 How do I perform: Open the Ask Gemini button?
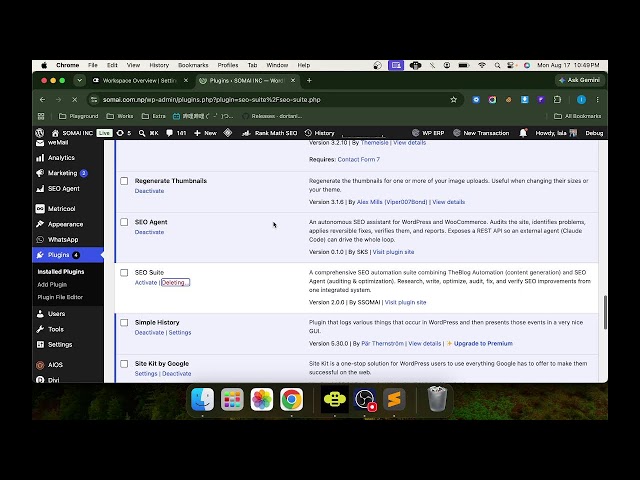click(x=579, y=80)
